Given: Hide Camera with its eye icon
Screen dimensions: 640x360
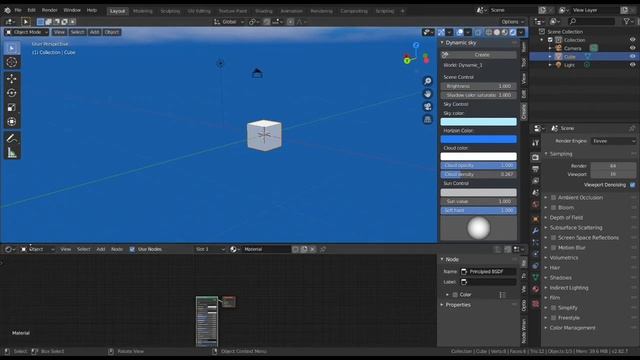Looking at the screenshot, I should (632, 48).
